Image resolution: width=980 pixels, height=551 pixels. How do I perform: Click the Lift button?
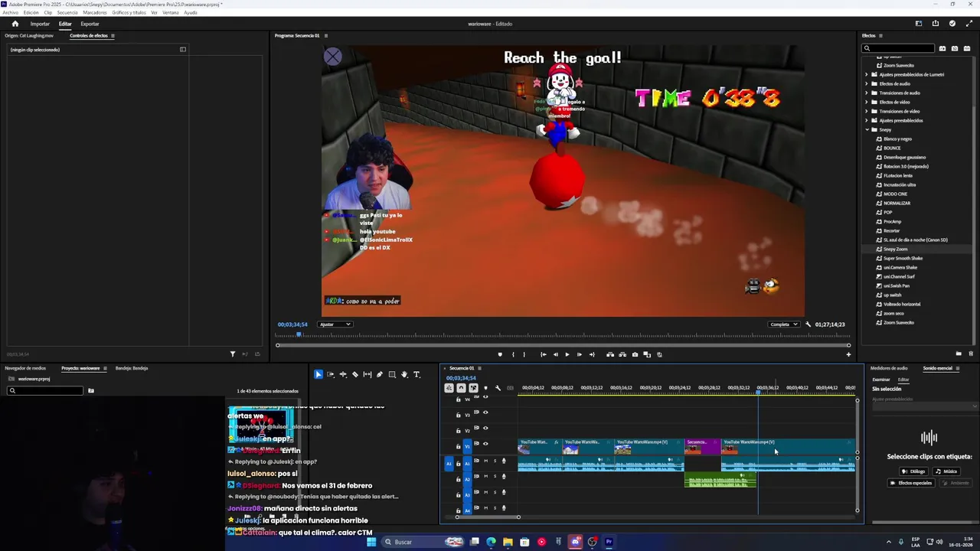click(610, 354)
